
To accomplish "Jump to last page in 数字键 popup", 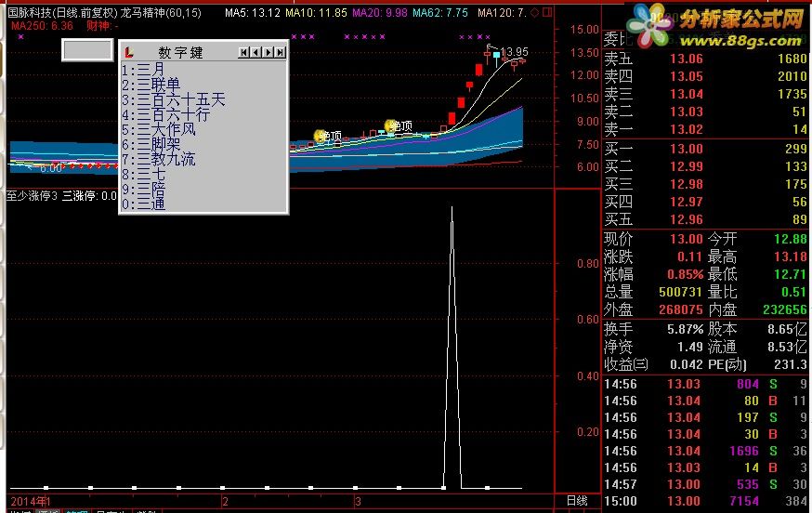I will [x=280, y=52].
